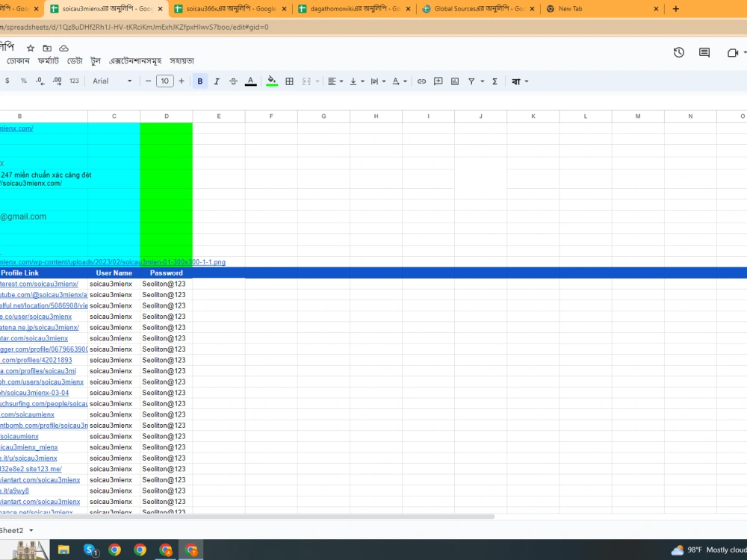Open the Tools menu
Screen dimensions: 747x560
pyautogui.click(x=96, y=61)
